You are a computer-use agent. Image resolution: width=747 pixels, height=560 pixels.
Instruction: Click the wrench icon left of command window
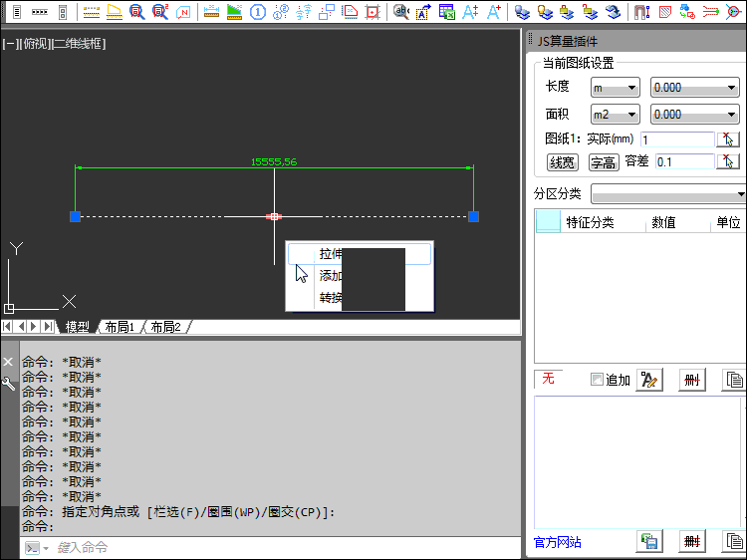[8, 383]
